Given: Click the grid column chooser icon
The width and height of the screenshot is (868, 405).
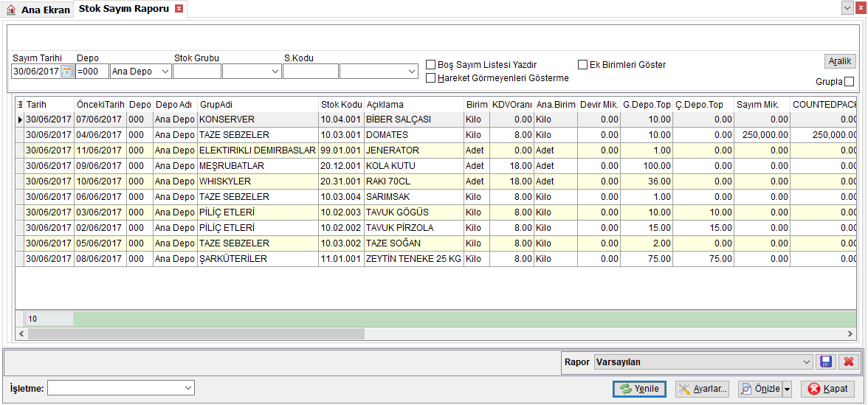Looking at the screenshot, I should [20, 105].
